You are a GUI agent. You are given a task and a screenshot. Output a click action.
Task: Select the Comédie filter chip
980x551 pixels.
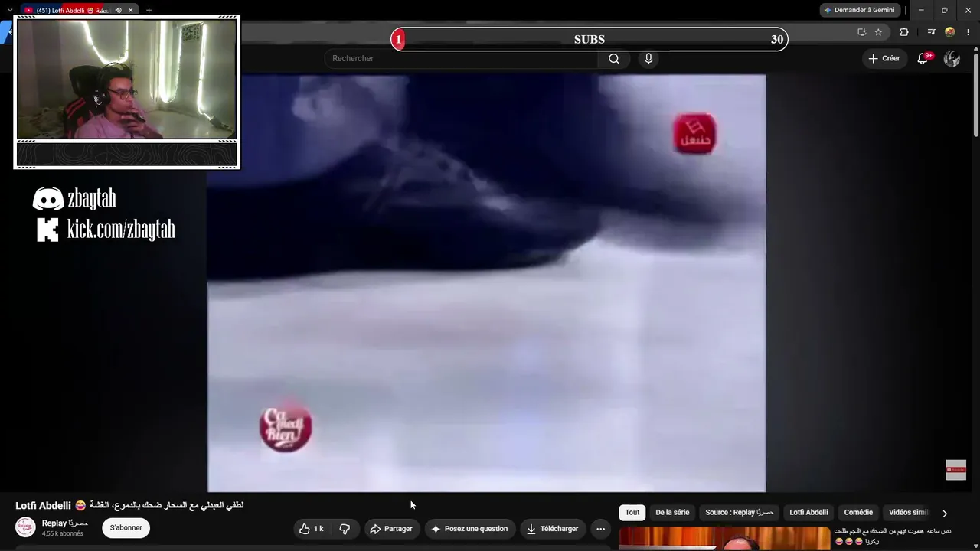pyautogui.click(x=858, y=513)
